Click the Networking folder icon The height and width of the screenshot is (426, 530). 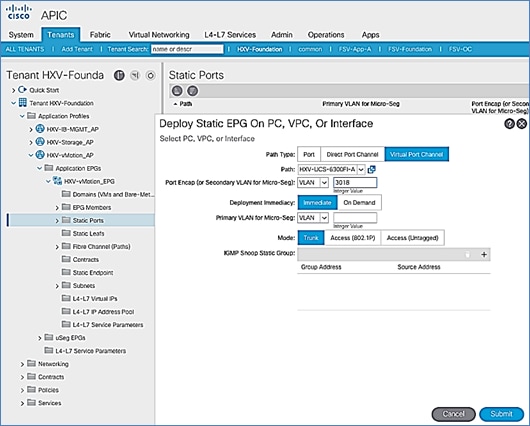pos(31,363)
